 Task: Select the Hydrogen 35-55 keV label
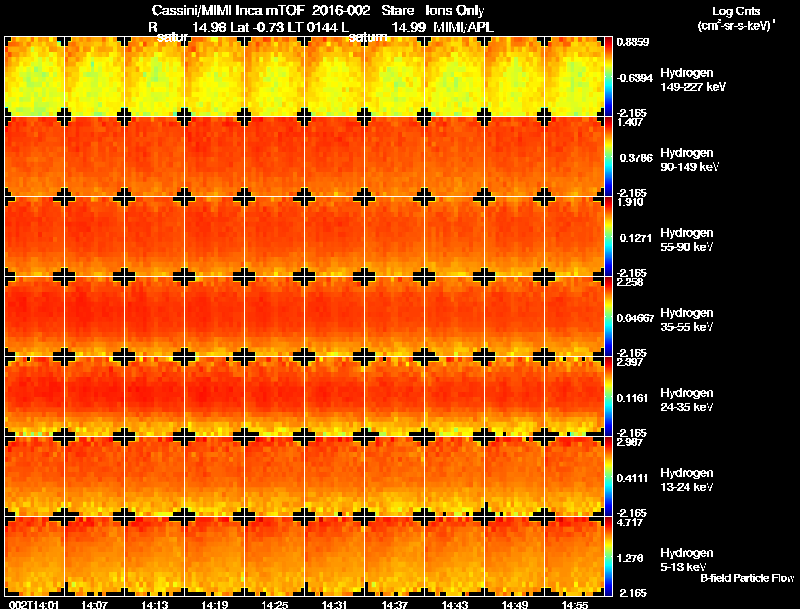687,320
